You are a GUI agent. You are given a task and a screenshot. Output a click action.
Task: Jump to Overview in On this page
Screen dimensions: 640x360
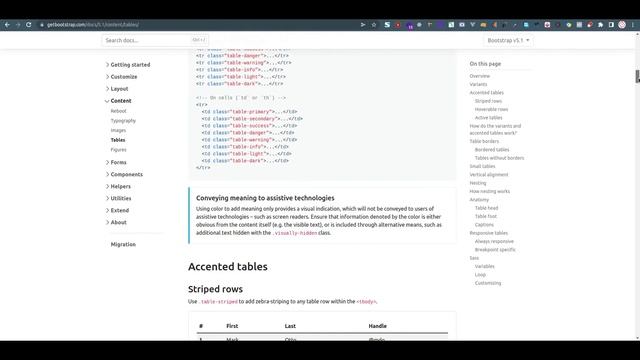click(480, 76)
